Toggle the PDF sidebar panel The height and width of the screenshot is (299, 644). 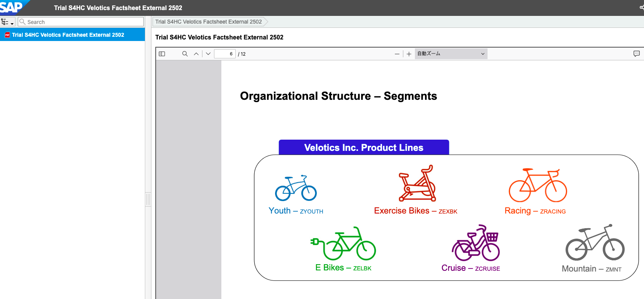[x=162, y=54]
